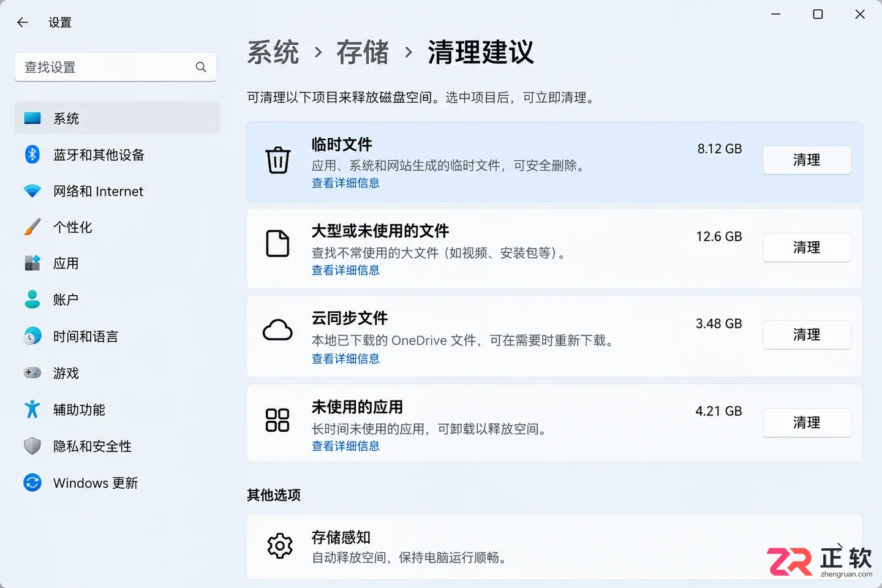Click the trash can icon for 临时文件
This screenshot has height=588, width=882.
pos(277,160)
